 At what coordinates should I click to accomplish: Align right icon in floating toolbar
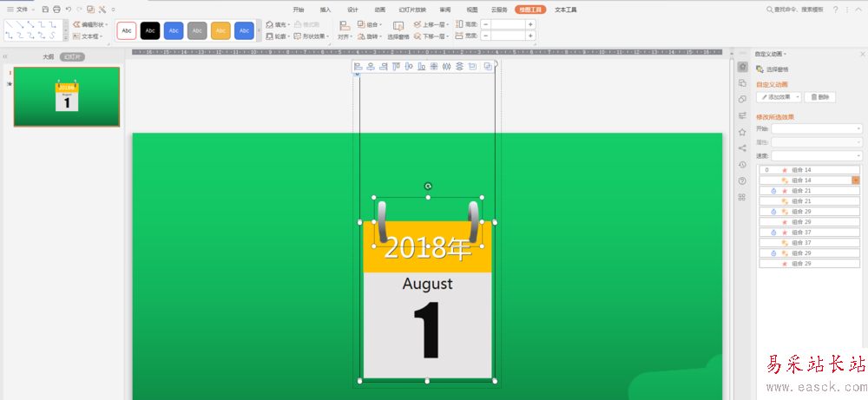[383, 67]
